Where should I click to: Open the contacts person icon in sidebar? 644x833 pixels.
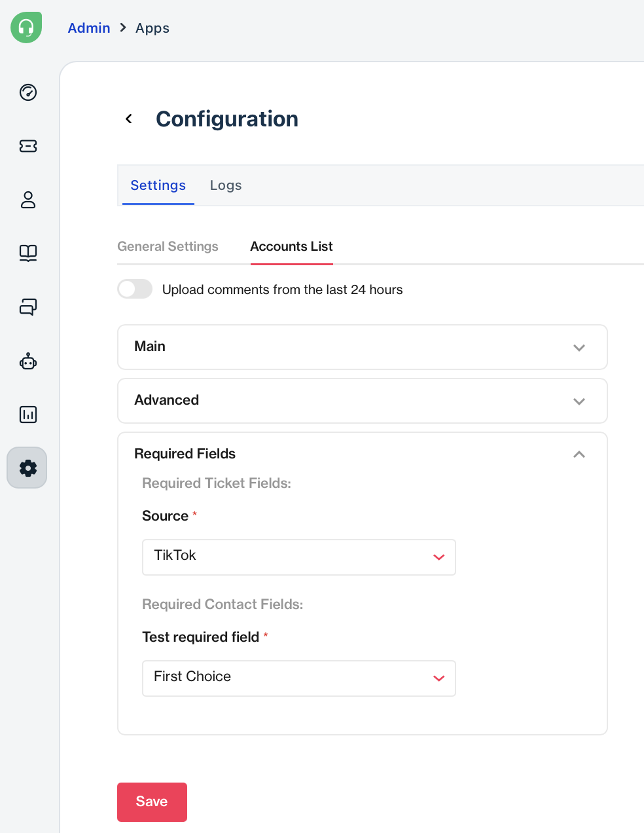point(28,200)
